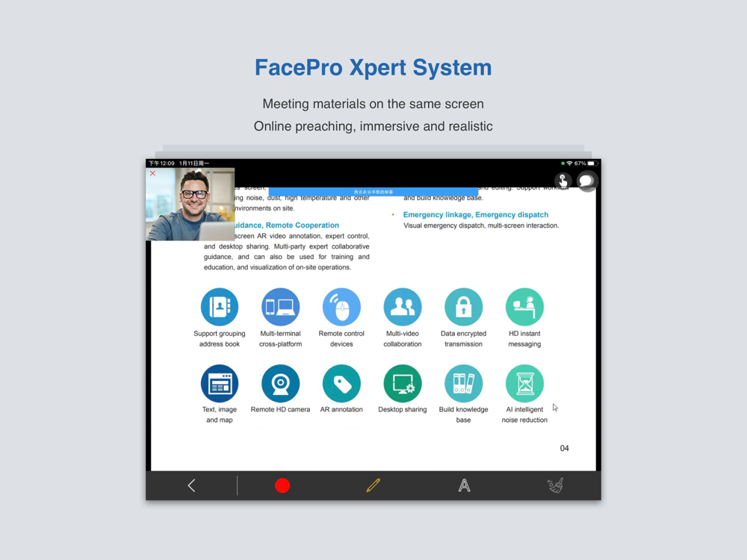747x560 pixels.
Task: Click the "Multi-terminal cross-platform" label
Action: [281, 338]
